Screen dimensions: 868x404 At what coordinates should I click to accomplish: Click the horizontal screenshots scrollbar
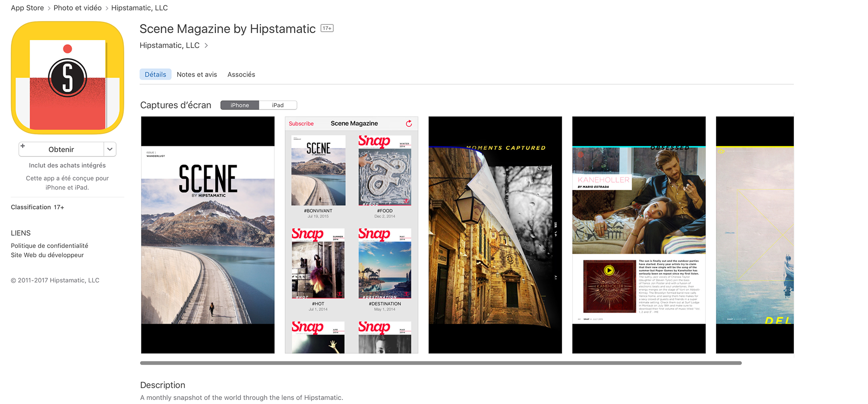(441, 363)
